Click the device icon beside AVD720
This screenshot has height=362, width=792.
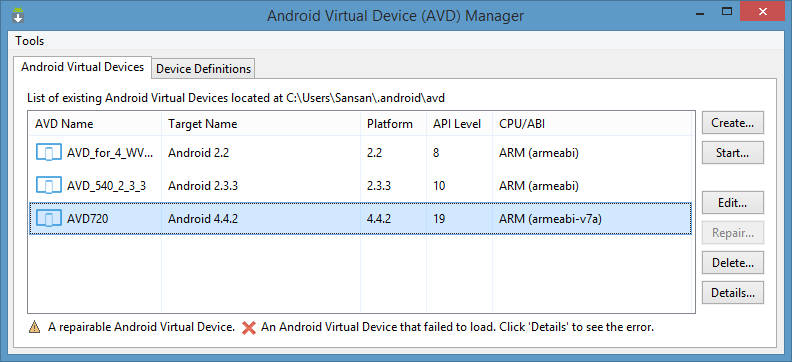(49, 219)
